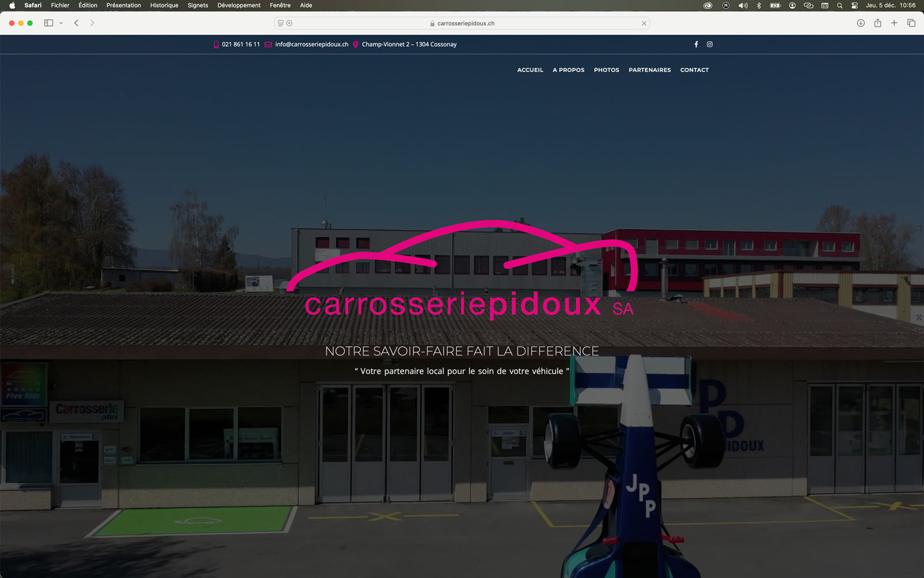This screenshot has width=924, height=578.
Task: Open the Facebook page icon
Action: (x=696, y=45)
